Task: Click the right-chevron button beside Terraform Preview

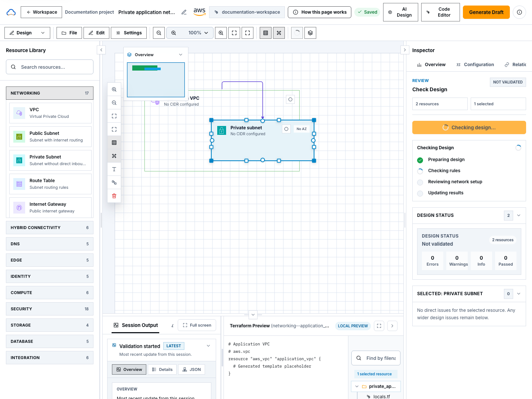Action: [x=392, y=326]
